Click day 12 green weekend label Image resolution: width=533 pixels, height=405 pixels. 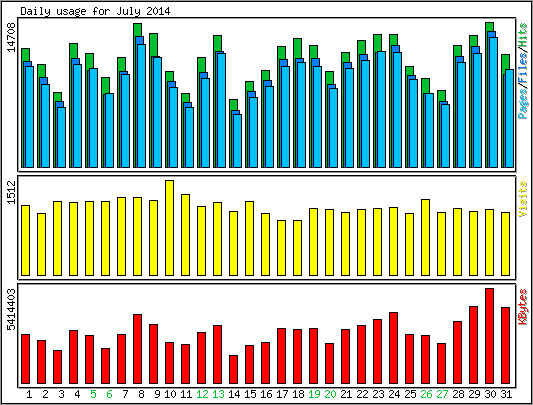(202, 394)
